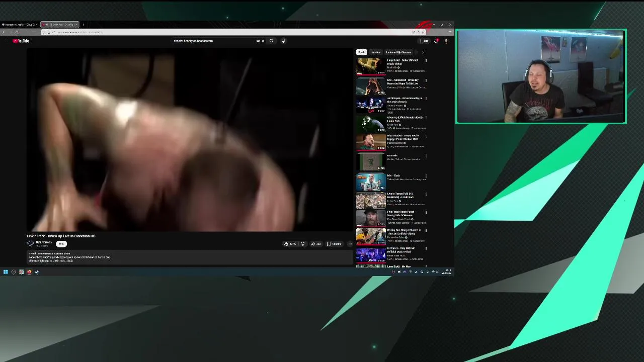Open options menu for Jamiroquai Virtual Insanity
Image resolution: width=644 pixels, height=362 pixels.
[x=426, y=99]
